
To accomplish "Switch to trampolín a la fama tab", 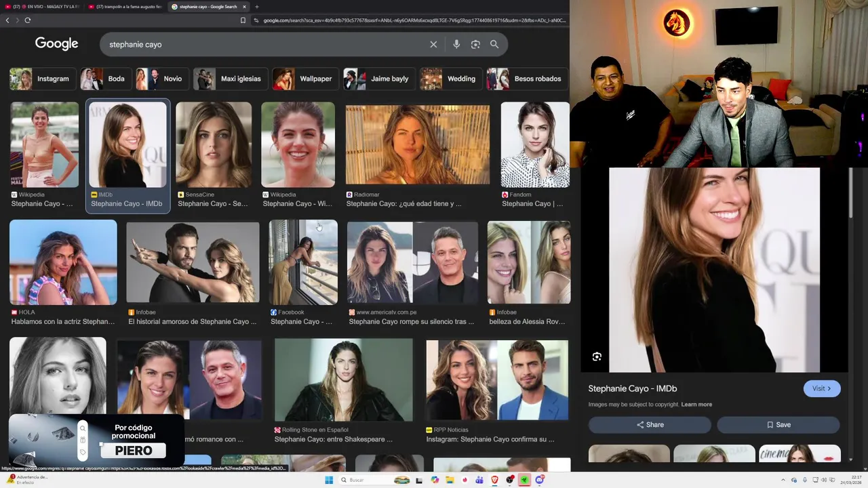I will pos(125,7).
